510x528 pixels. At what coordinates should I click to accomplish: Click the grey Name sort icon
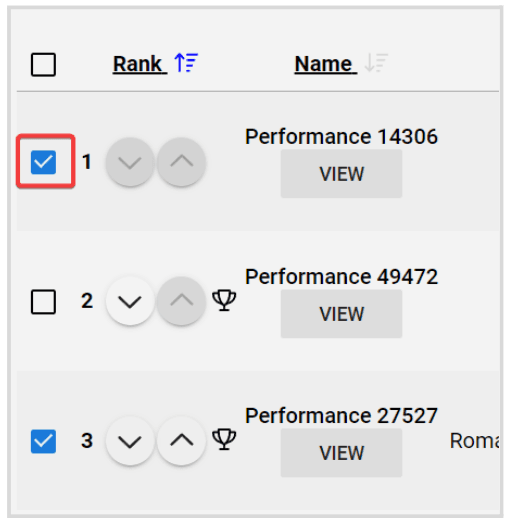tap(376, 62)
